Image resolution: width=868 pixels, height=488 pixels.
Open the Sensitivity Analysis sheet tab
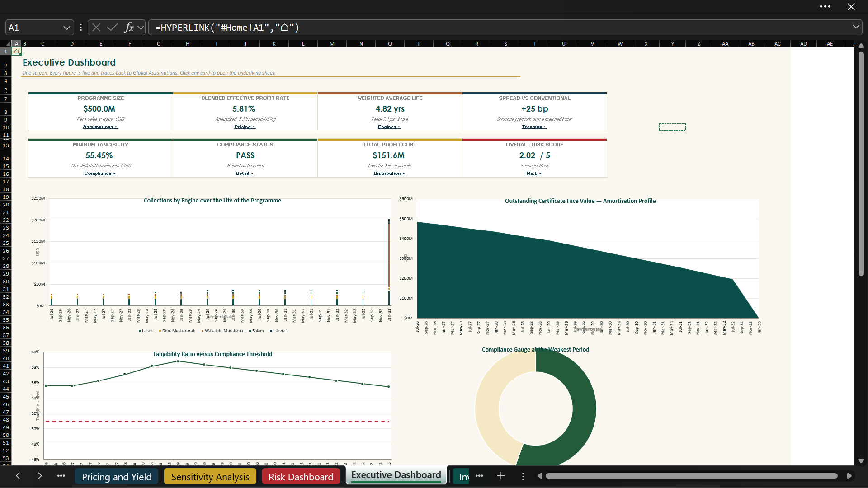coord(210,477)
